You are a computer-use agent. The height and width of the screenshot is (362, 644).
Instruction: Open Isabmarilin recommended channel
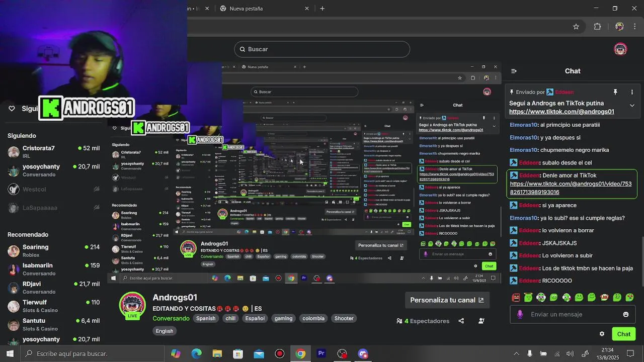coord(53,269)
